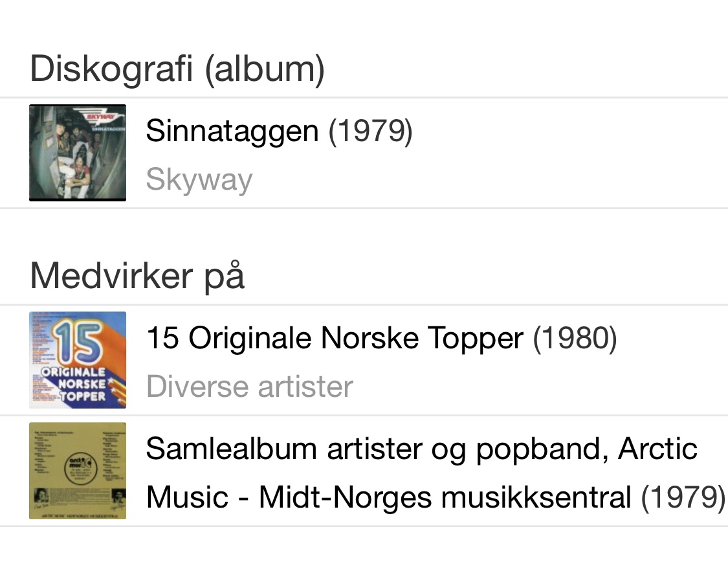Click the Diskografi (album) section header

click(x=177, y=69)
